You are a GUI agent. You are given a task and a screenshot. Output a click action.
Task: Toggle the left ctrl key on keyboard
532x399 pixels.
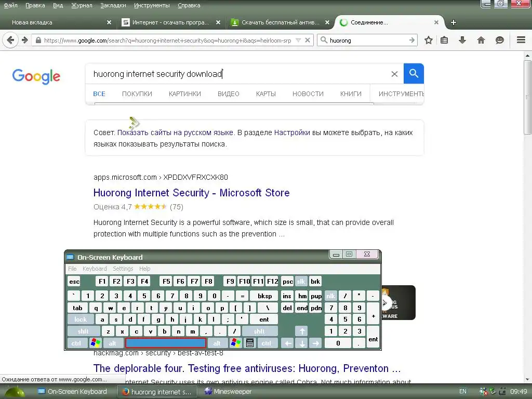click(x=76, y=343)
